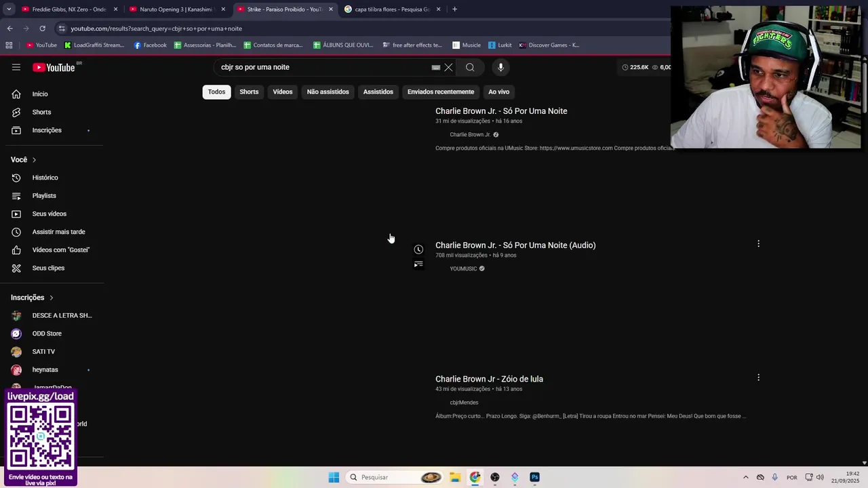Screen dimensions: 868x488
Task: Click the YouTube logo
Action: pos(54,67)
